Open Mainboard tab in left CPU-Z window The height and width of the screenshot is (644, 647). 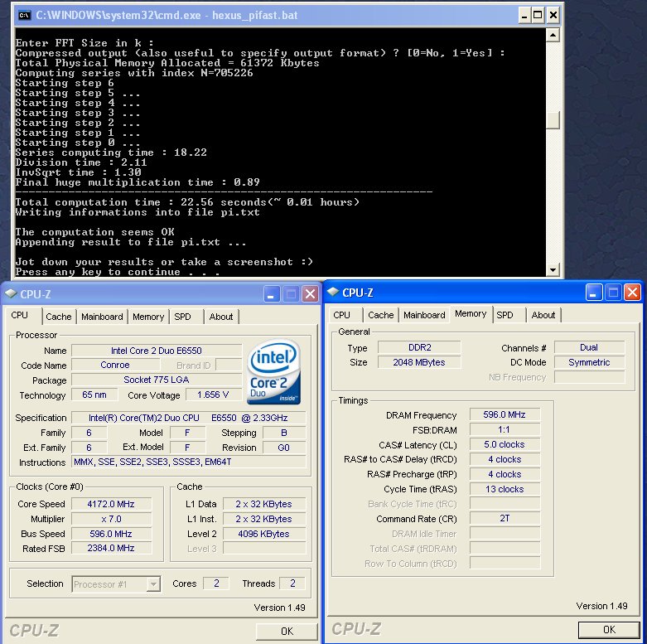(x=102, y=317)
